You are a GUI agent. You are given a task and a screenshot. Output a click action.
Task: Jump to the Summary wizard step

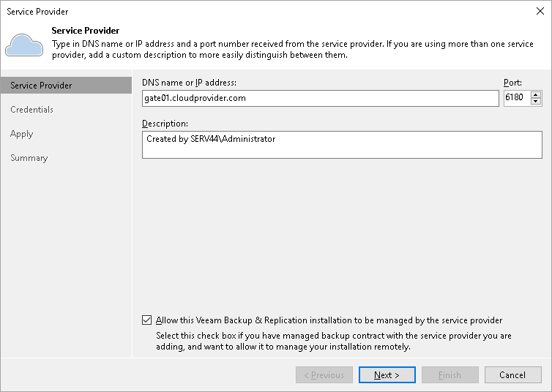coord(29,158)
